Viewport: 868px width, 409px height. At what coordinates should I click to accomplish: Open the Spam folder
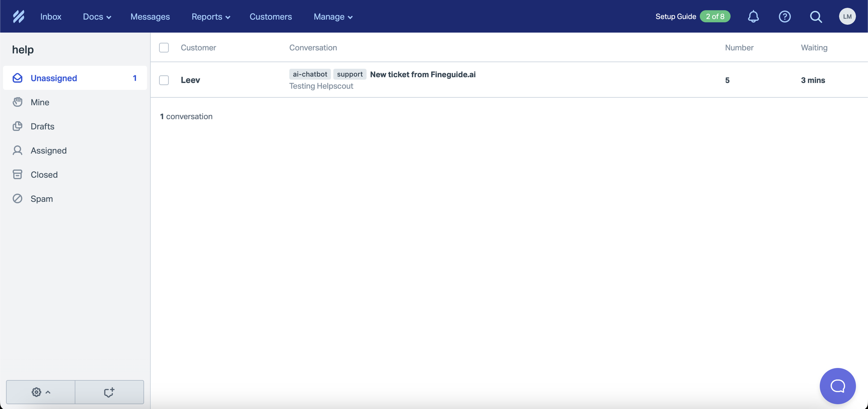[42, 199]
